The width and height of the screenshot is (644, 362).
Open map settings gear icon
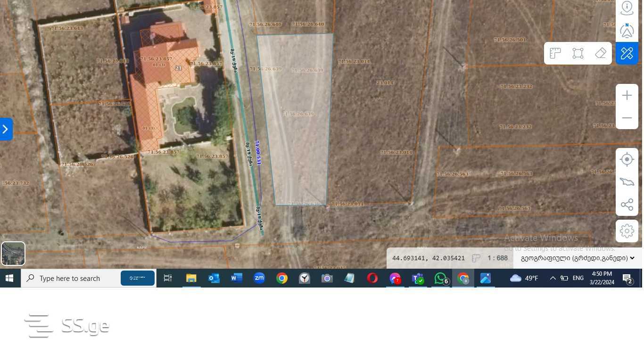pyautogui.click(x=627, y=231)
